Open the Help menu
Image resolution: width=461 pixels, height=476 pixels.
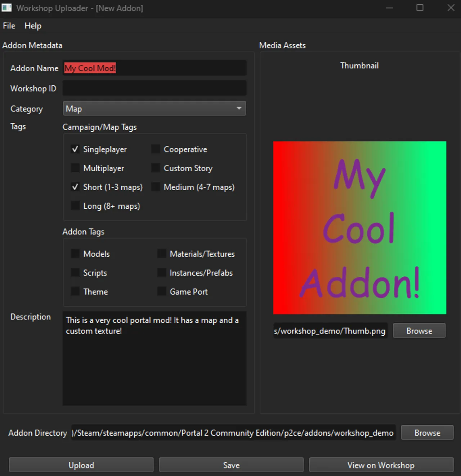33,26
